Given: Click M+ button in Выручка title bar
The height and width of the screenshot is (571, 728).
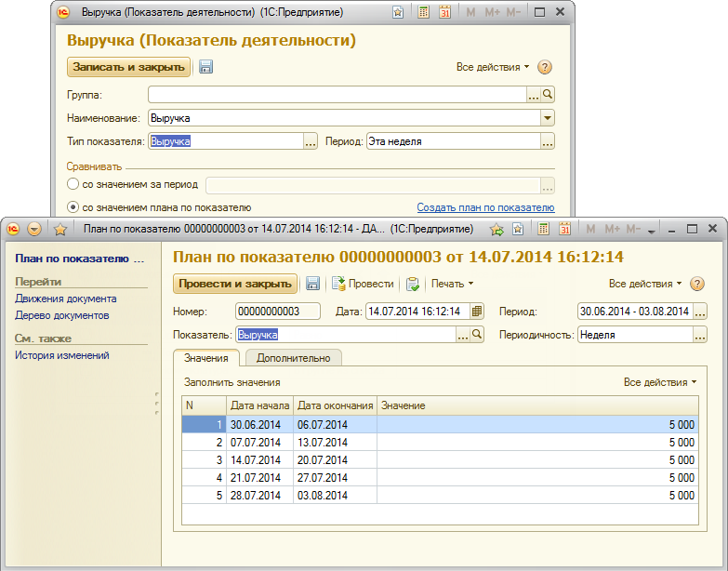Looking at the screenshot, I should (492, 12).
